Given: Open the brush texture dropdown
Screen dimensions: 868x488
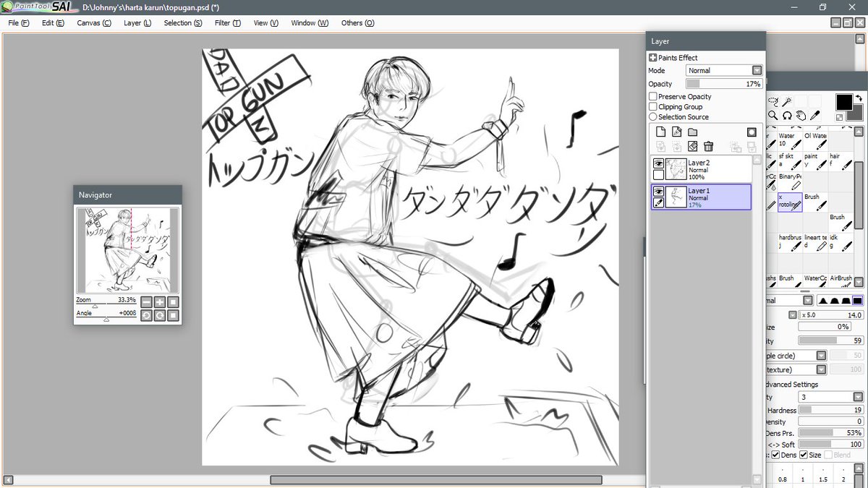Looking at the screenshot, I should [x=821, y=369].
